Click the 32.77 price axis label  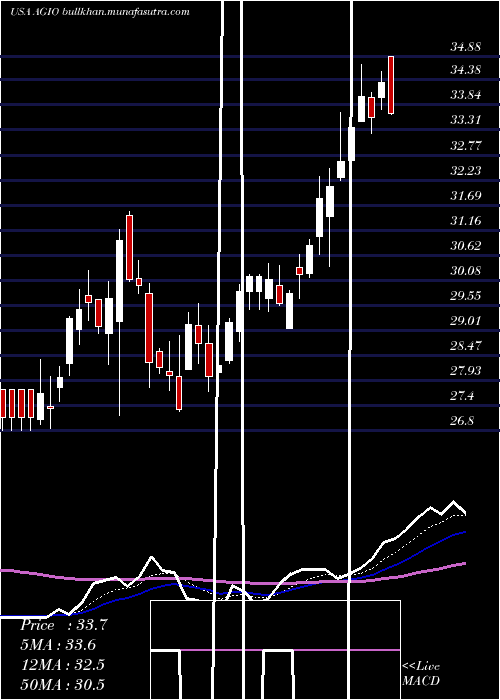click(x=466, y=146)
